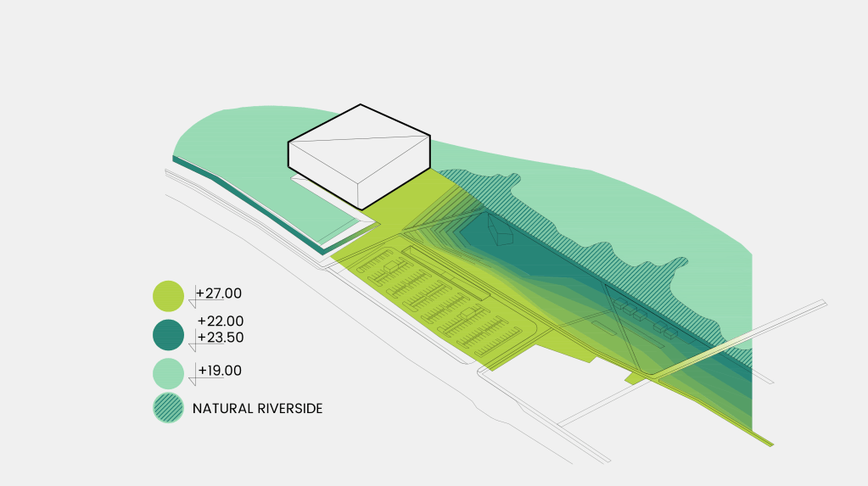Click the +23.50 elevation text

click(x=221, y=338)
